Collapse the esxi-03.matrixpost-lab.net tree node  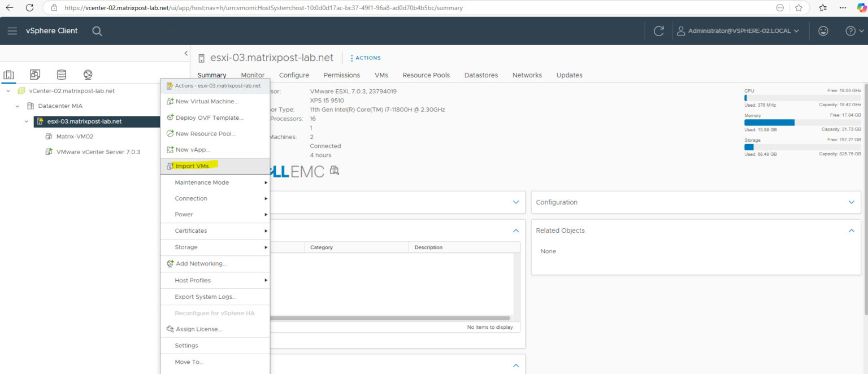(26, 121)
